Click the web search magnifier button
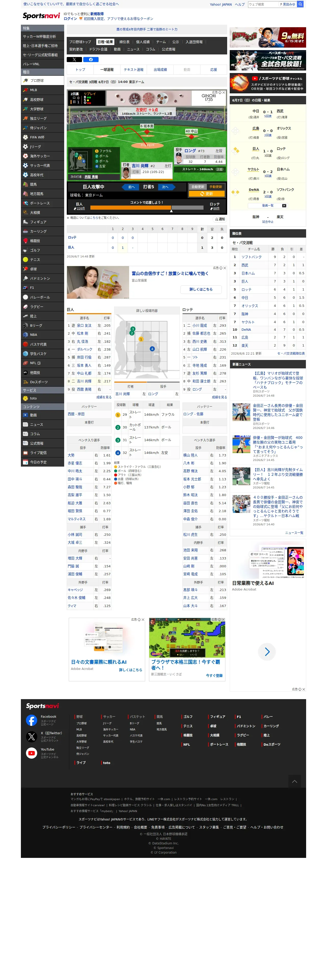Viewport: 327px width, 980px height. pyautogui.click(x=300, y=4)
